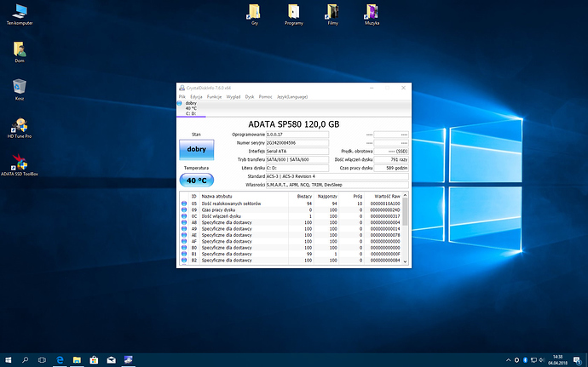Click status orb for attribute AE
Screen dimensions: 588x367
[184, 235]
